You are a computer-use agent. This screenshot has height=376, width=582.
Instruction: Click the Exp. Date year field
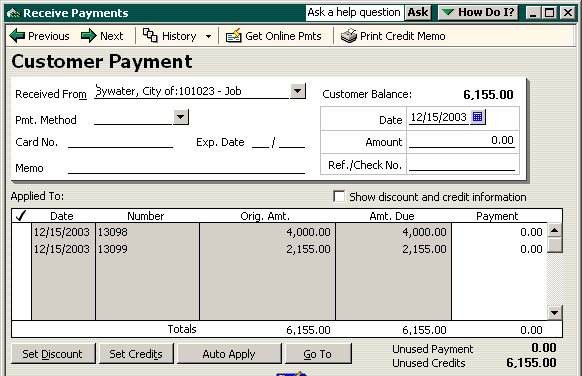[x=292, y=142]
